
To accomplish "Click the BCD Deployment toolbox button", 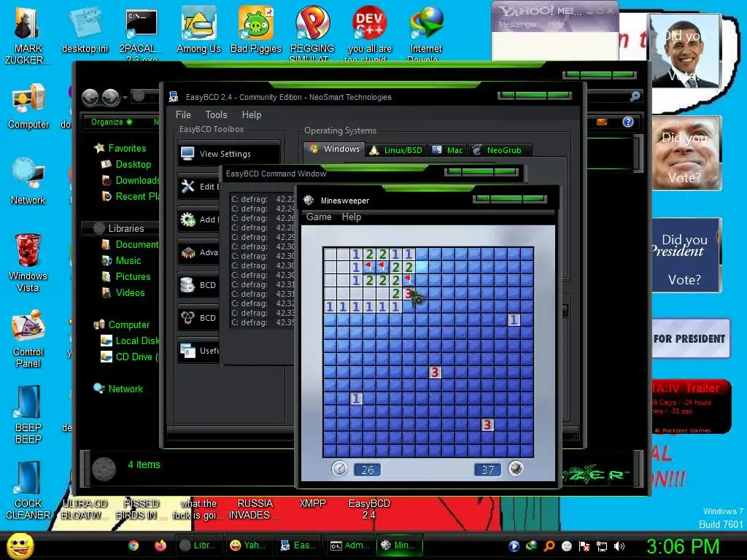I will coord(198,318).
